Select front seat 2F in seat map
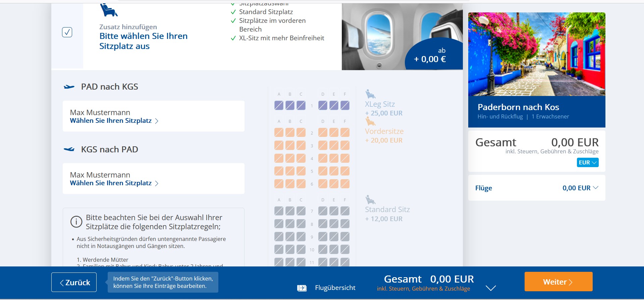This screenshot has height=300, width=644. 345,133
